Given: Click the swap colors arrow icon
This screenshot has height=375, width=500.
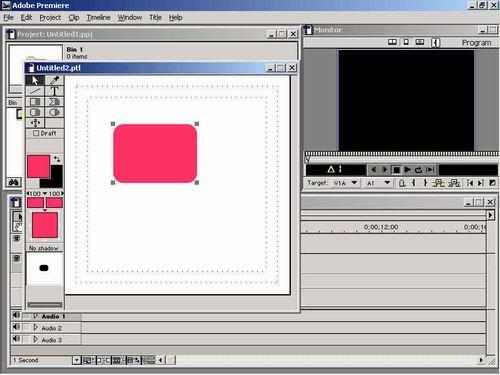Looking at the screenshot, I should pyautogui.click(x=57, y=159).
